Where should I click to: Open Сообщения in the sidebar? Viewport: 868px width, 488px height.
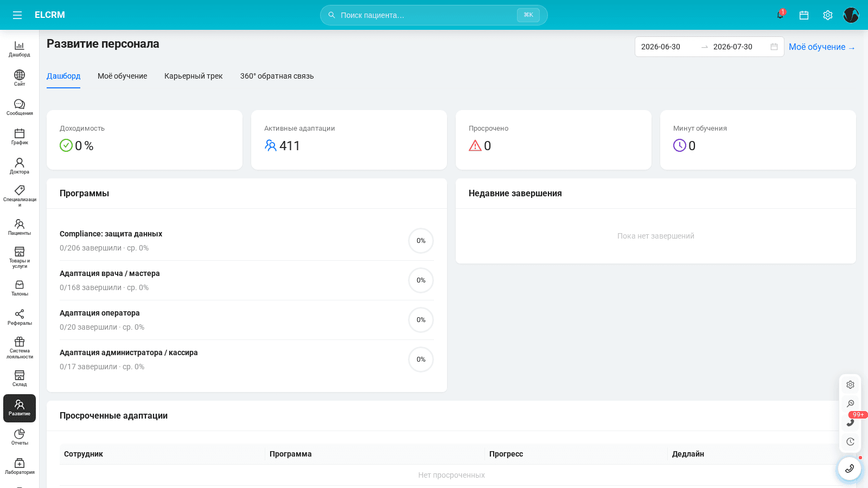(20, 107)
